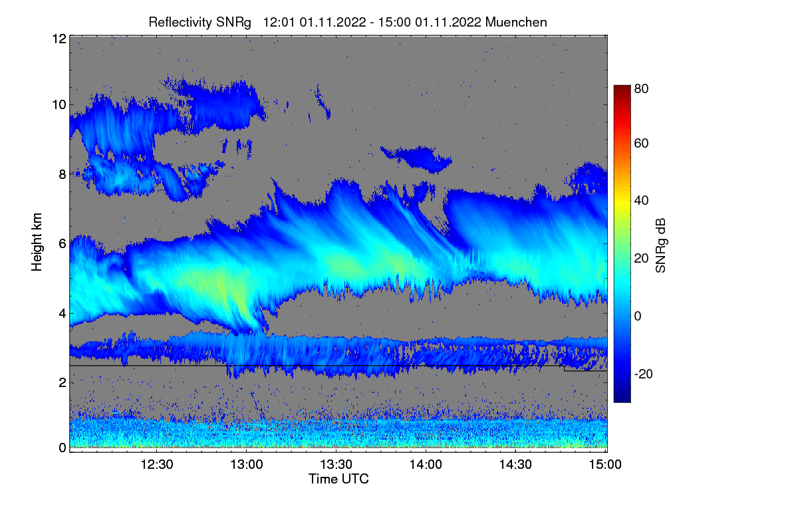
Task: Click the colorbar value 60
Action: [642, 144]
